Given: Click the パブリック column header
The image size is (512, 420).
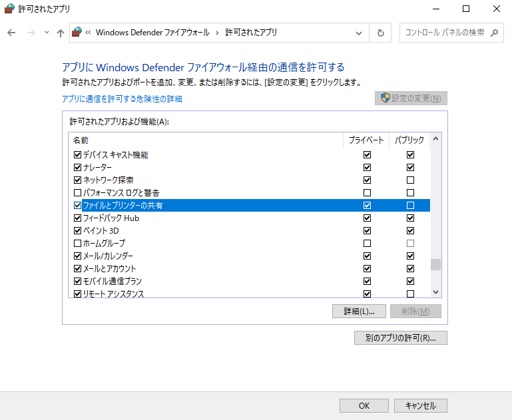Looking at the screenshot, I should point(409,140).
